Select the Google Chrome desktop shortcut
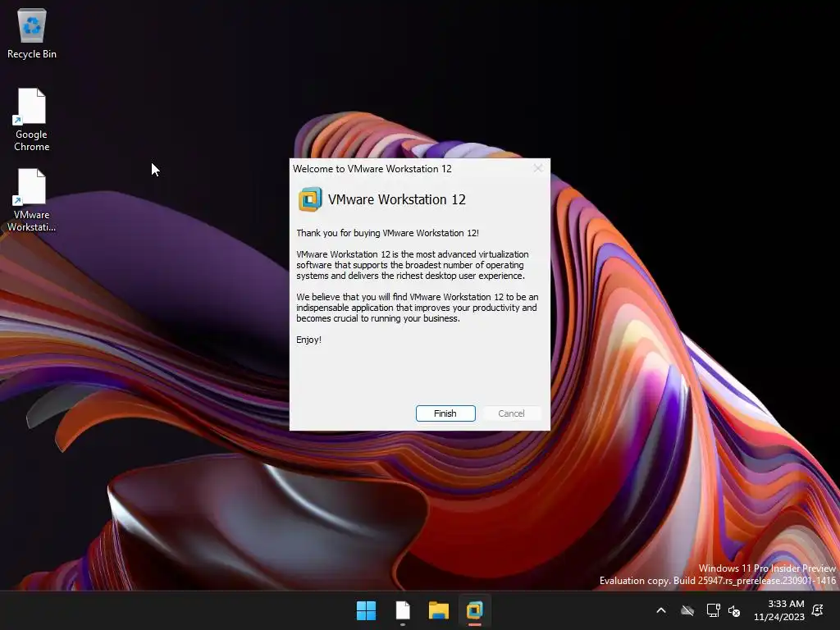This screenshot has width=840, height=630. point(32,120)
